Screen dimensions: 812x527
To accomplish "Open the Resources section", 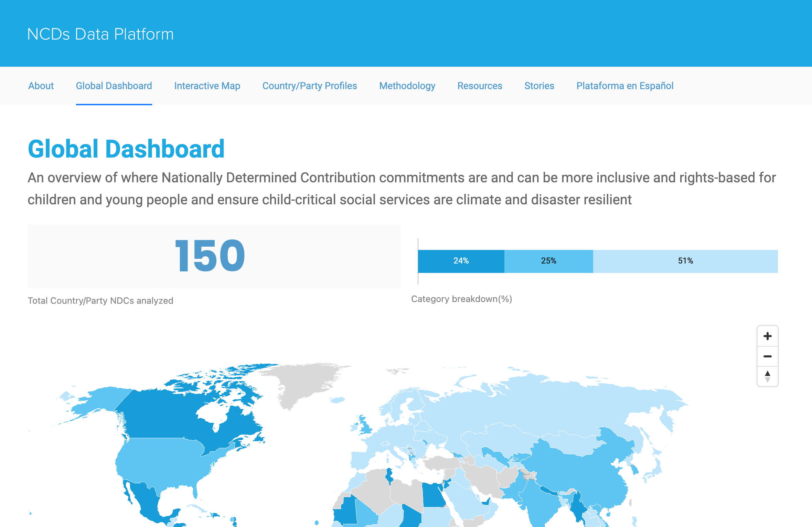I will pyautogui.click(x=480, y=86).
